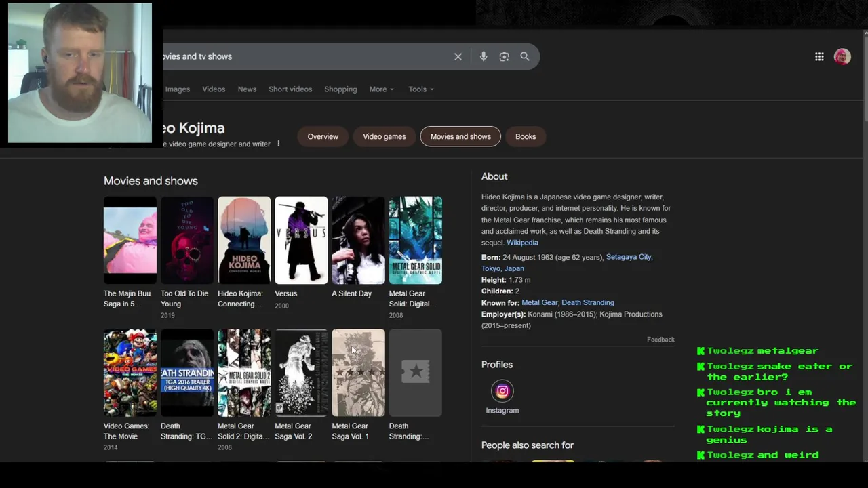This screenshot has width=868, height=488.
Task: Open the Instagram profile icon
Action: tap(502, 391)
